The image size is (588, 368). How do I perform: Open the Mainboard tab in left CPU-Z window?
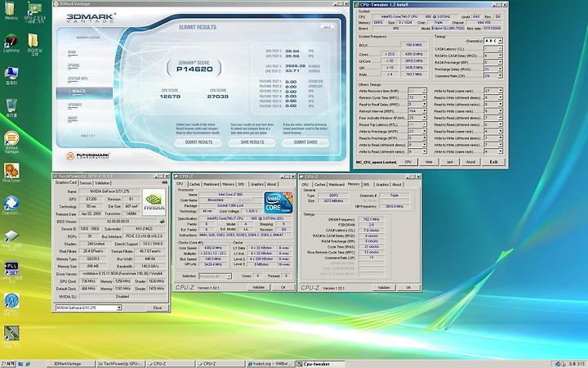(x=212, y=184)
